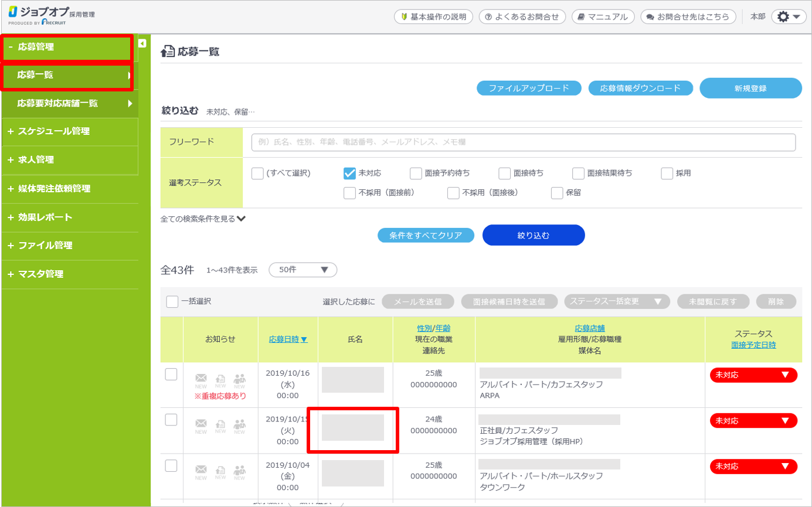Click the document icon in second applicant row

[220, 424]
